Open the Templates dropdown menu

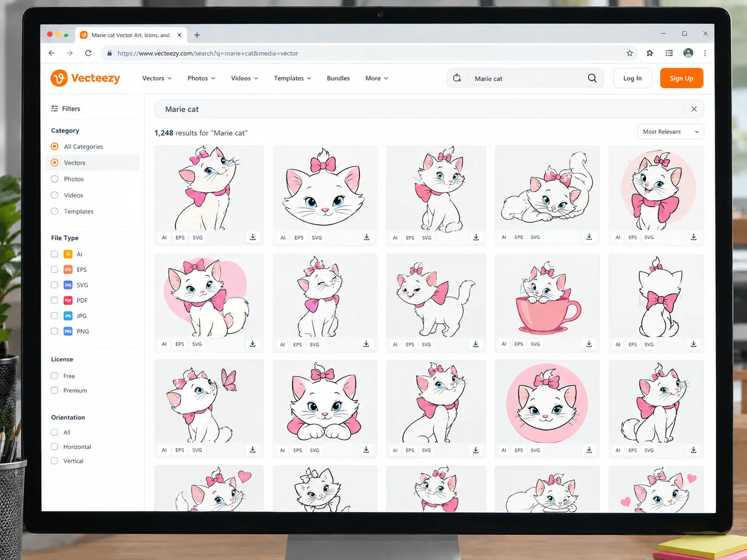coord(293,78)
